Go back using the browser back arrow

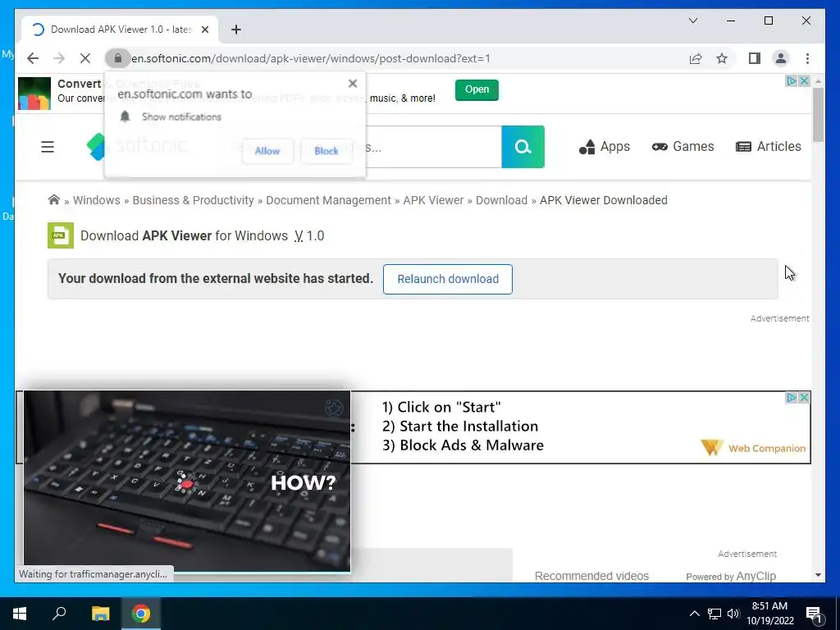(x=33, y=58)
